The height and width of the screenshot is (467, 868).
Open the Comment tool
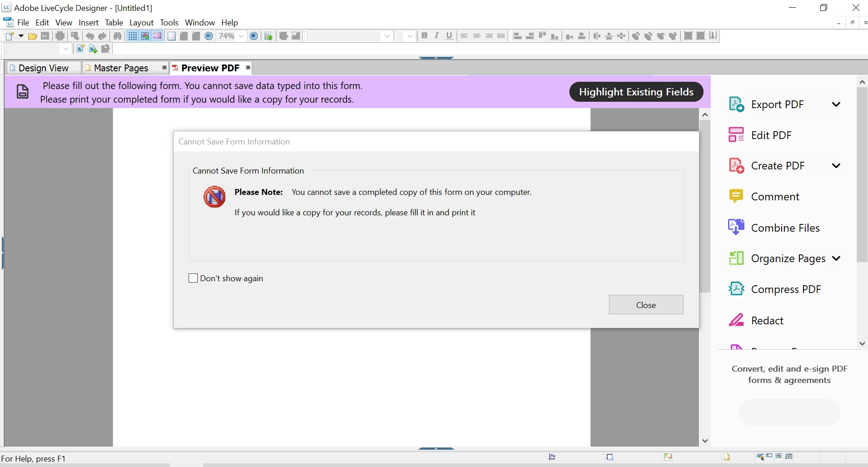775,197
